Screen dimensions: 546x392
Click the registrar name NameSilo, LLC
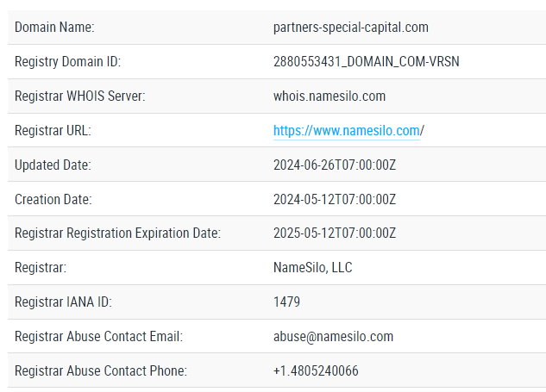(x=312, y=268)
